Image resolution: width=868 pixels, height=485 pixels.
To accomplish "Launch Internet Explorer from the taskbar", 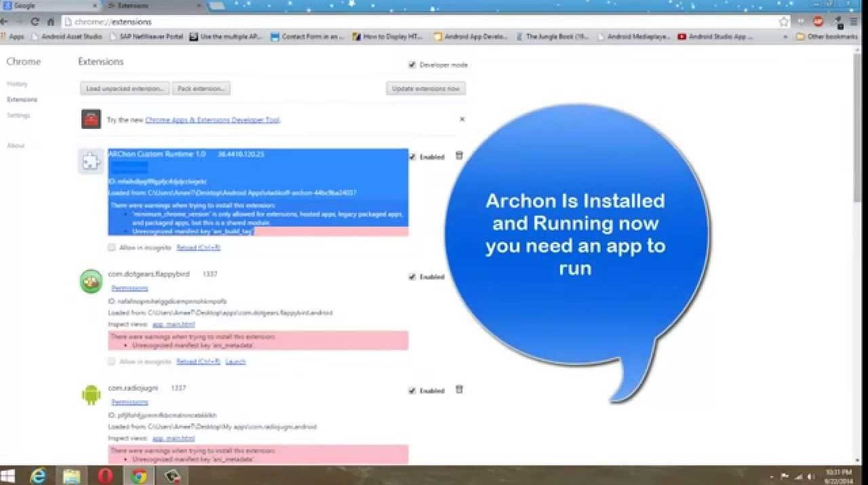I will 39,476.
